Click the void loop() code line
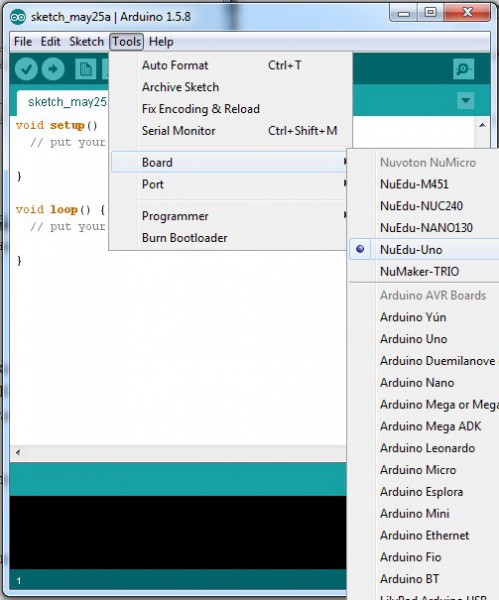This screenshot has height=600, width=499. click(60, 209)
